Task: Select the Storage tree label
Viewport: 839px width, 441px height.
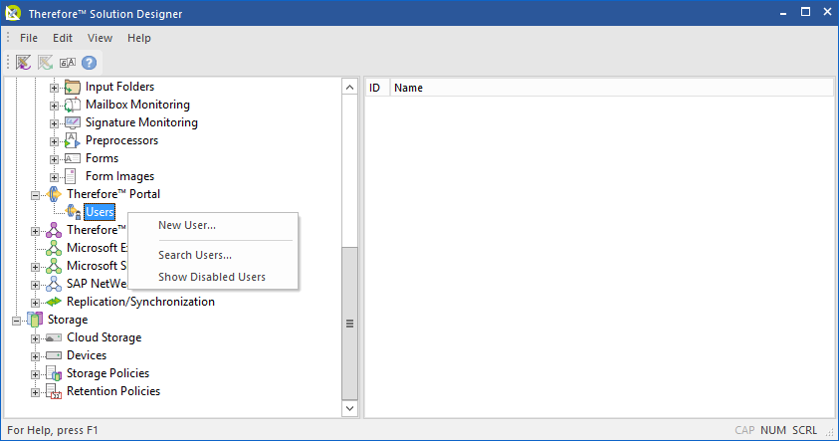Action: 68,320
